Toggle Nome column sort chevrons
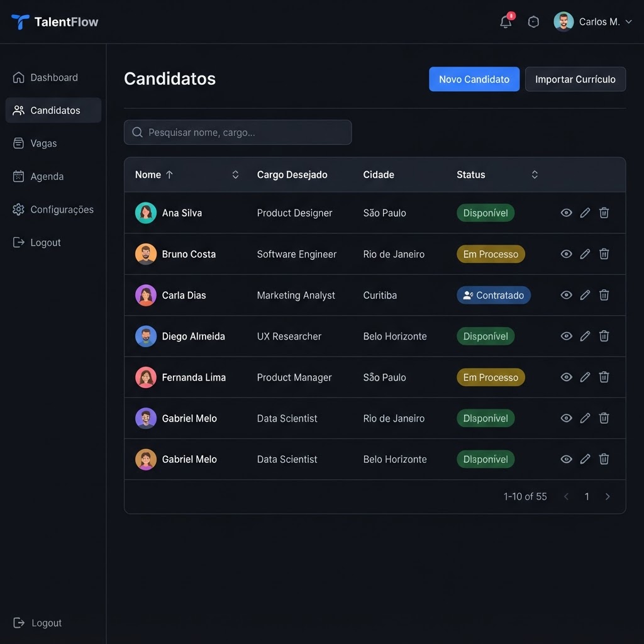Viewport: 644px width, 644px height. point(235,175)
